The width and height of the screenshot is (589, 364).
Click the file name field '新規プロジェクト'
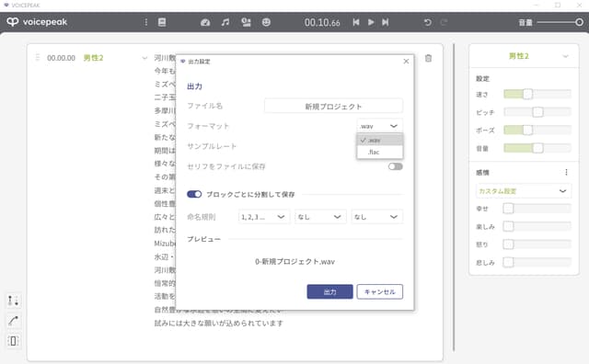tap(333, 107)
